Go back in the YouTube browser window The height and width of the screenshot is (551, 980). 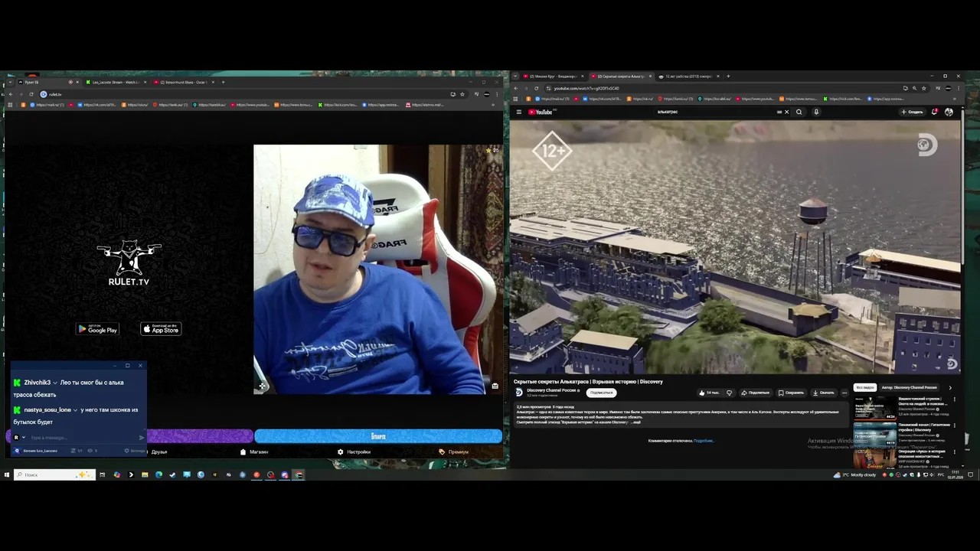tap(516, 88)
